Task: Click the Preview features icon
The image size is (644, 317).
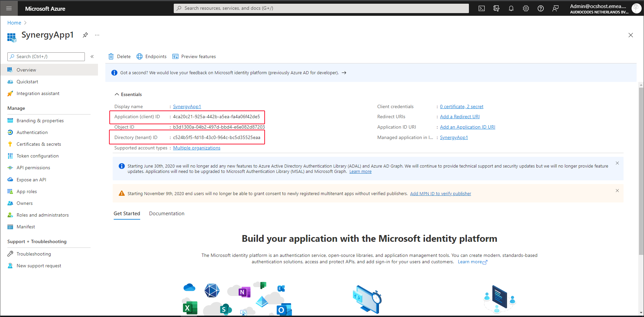Action: (x=175, y=56)
